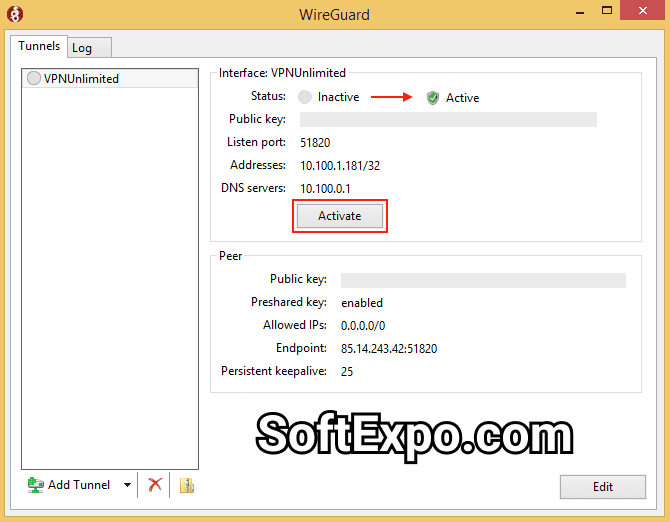This screenshot has width=670, height=522.
Task: Click the Endpoint address 85.14.243.42:51820
Action: coord(389,348)
